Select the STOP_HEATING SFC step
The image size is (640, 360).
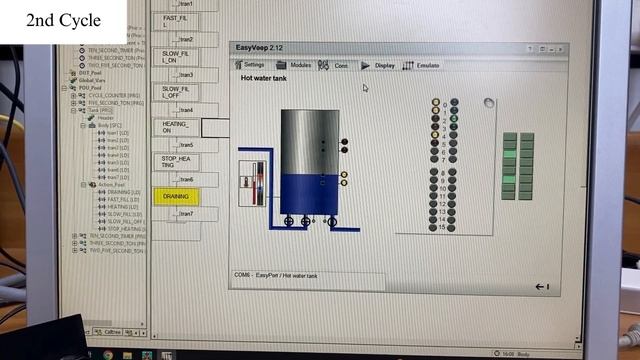pyautogui.click(x=176, y=162)
